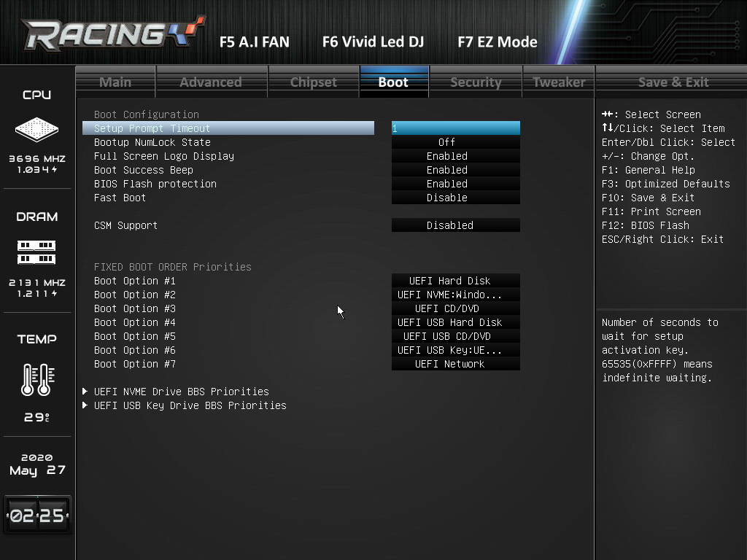
Task: Click the Racing logo at top left
Action: (x=112, y=34)
